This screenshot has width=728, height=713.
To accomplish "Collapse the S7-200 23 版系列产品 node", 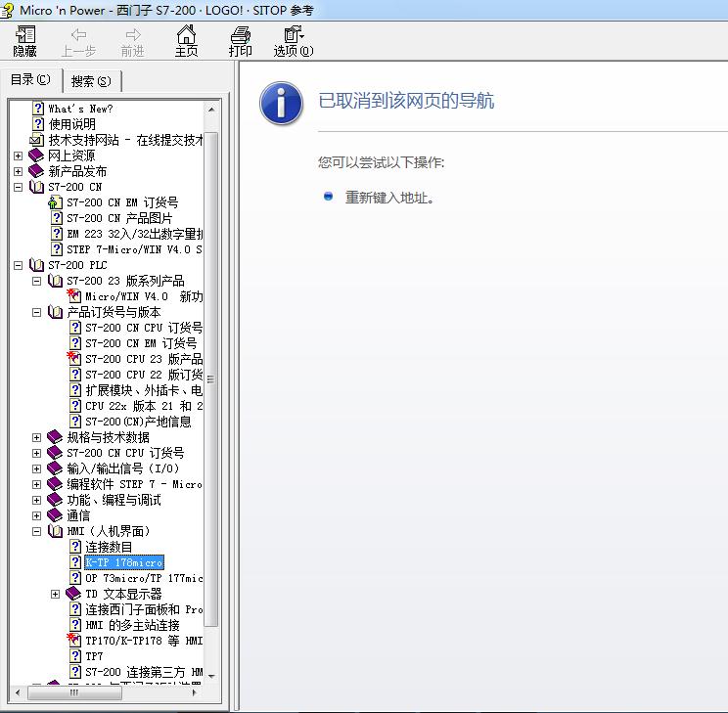I will [36, 282].
